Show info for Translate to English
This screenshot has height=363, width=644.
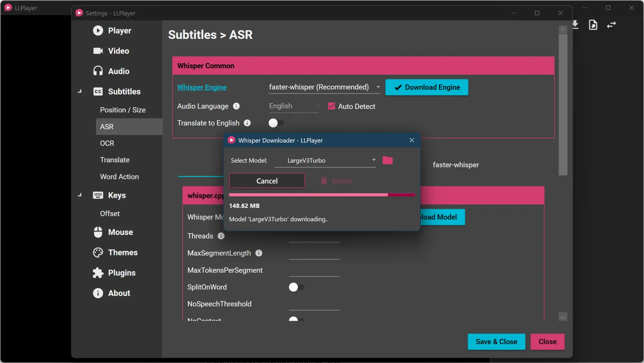click(247, 123)
